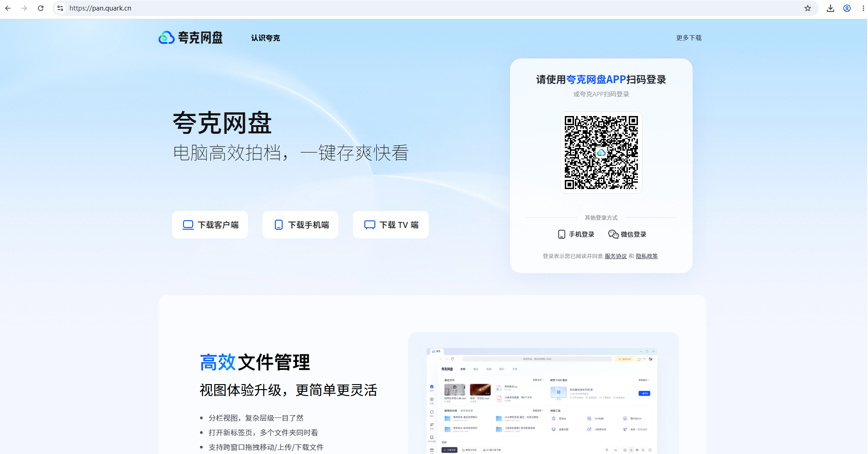Image resolution: width=868 pixels, height=454 pixels.
Task: Click the 夸克网盘 cloud logo
Action: click(190, 37)
